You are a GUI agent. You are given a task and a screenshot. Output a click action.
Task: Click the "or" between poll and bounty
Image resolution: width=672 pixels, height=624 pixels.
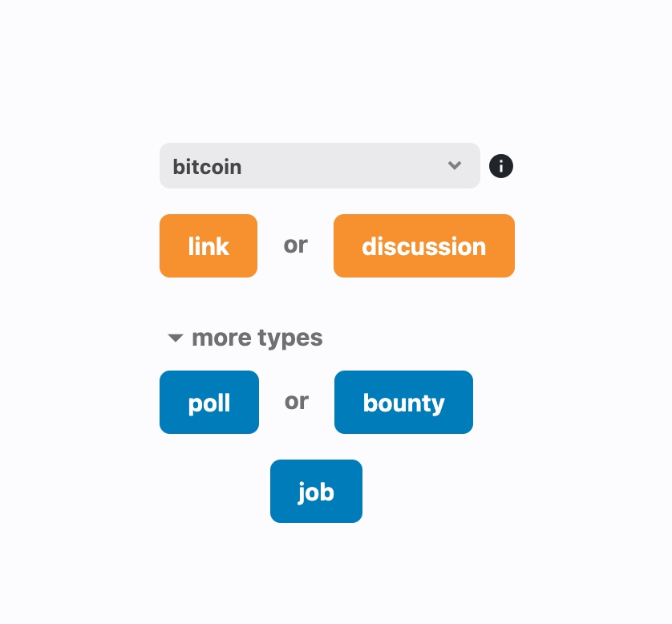296,401
